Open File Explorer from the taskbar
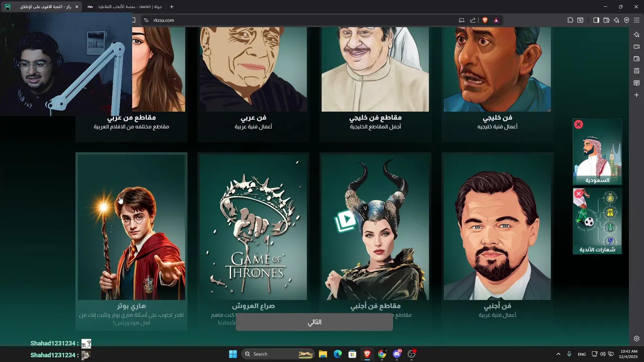The width and height of the screenshot is (644, 362). (x=323, y=354)
